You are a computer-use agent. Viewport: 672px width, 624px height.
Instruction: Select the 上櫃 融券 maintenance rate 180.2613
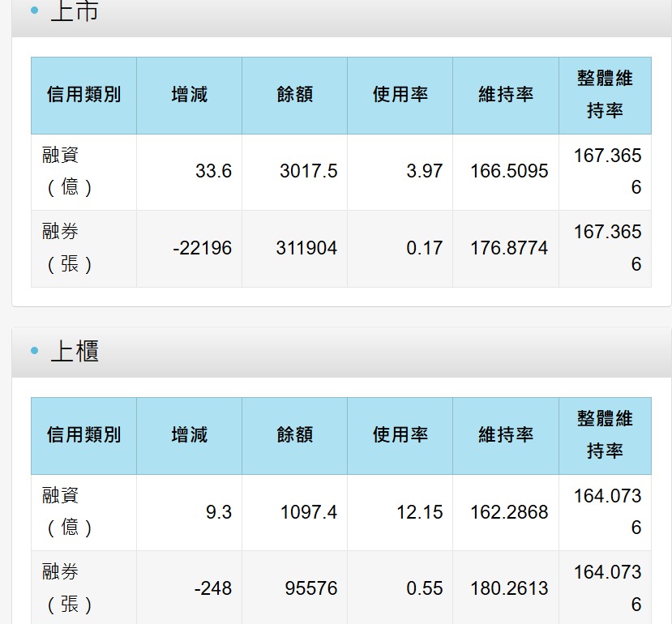pos(509,588)
